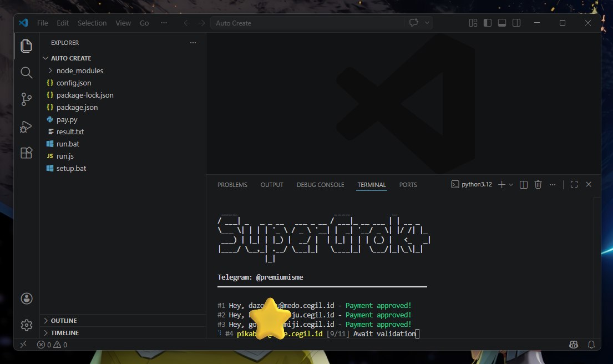This screenshot has width=613, height=364.
Task: Click the EXPLORER panel title
Action: click(65, 43)
